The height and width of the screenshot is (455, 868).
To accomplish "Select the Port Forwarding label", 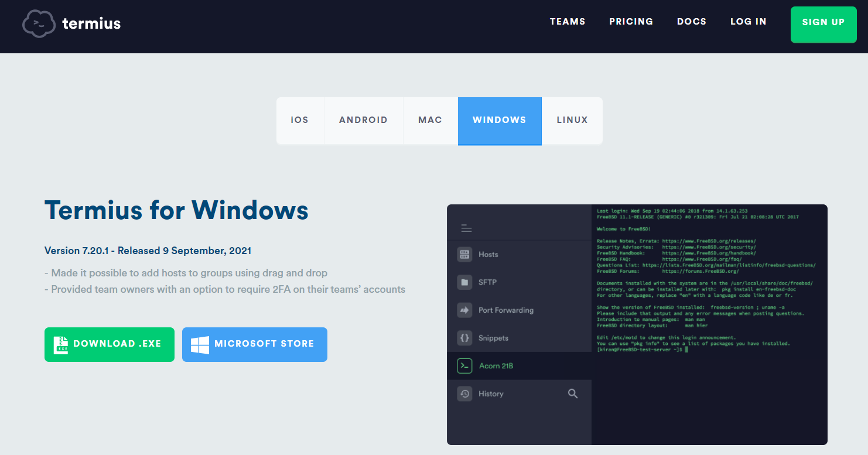I will tap(506, 310).
